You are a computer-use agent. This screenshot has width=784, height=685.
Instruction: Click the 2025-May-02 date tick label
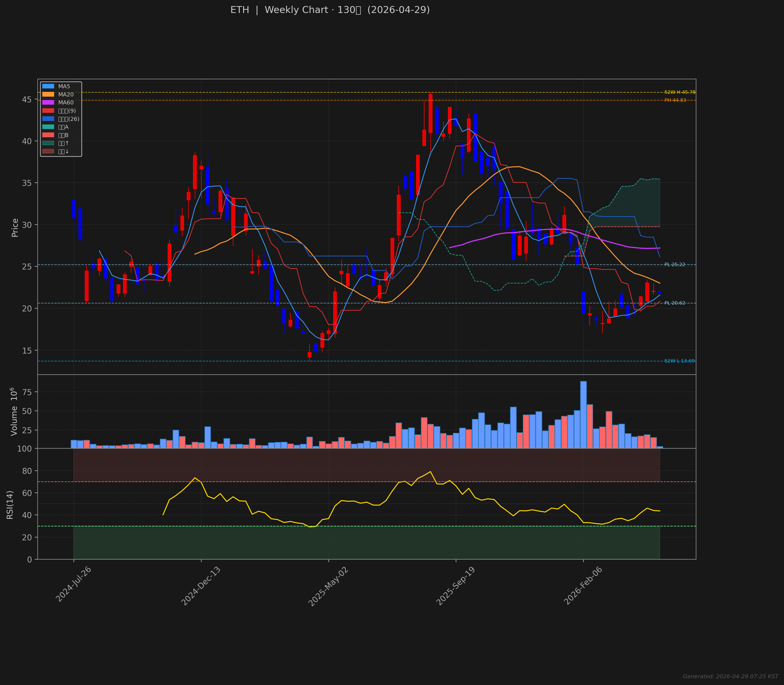tap(328, 586)
